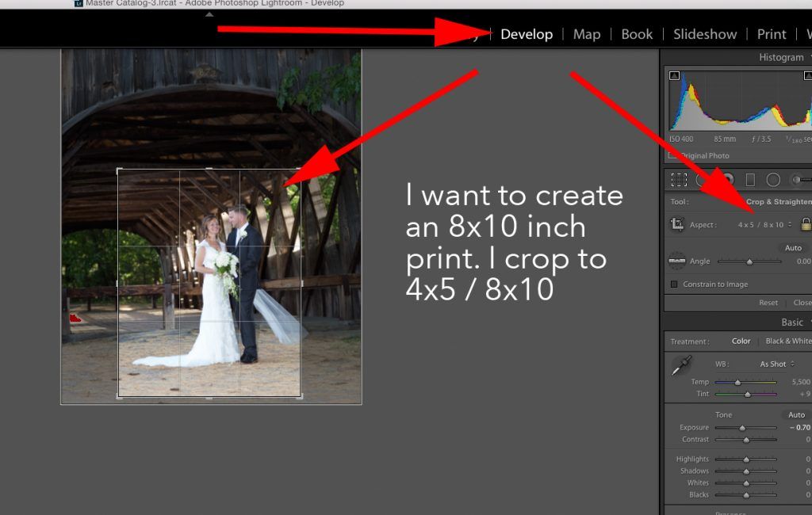Pick the White Balance Selector eyedropper

680,365
